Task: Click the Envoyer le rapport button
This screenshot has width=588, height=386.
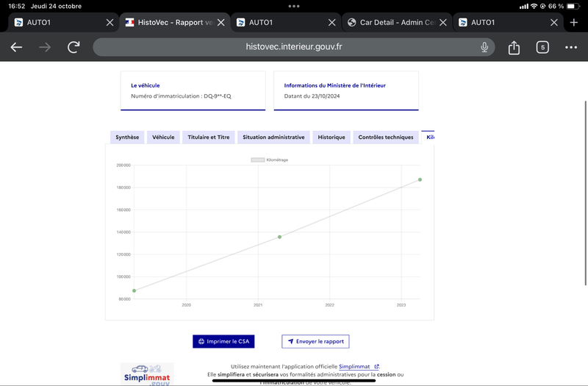Action: coord(315,341)
